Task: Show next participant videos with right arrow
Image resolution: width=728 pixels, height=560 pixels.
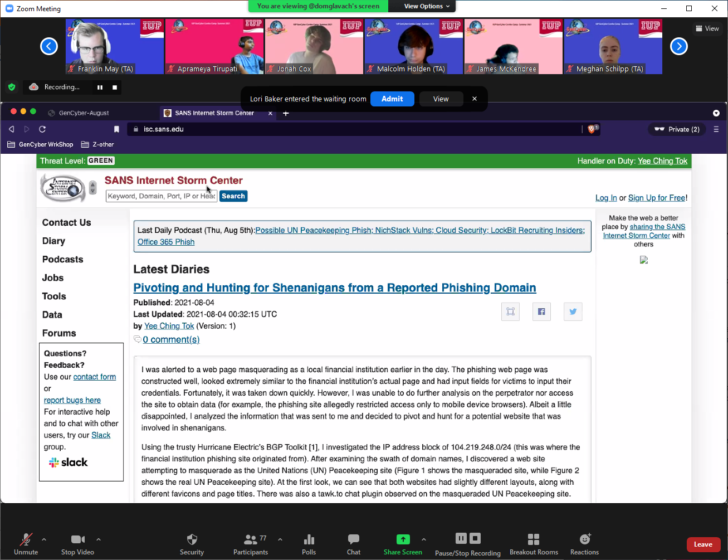Action: click(x=679, y=46)
